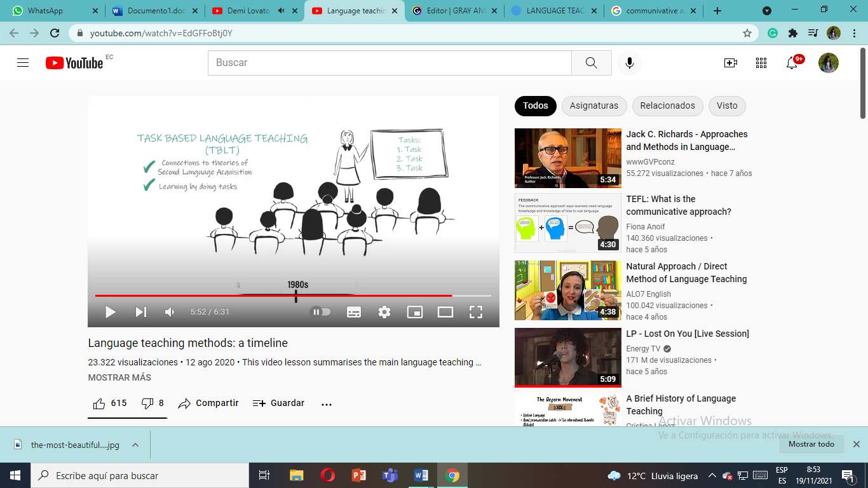Select the Relacionados filter chip
Viewport: 868px width, 488px height.
point(668,106)
